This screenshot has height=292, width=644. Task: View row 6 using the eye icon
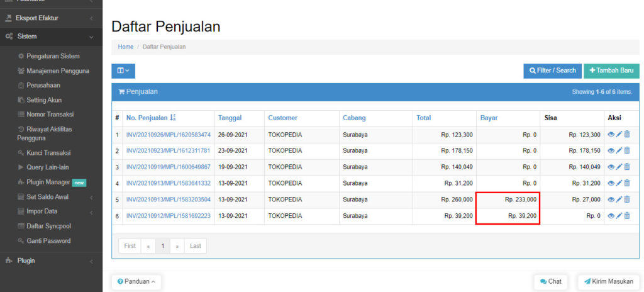coord(611,216)
